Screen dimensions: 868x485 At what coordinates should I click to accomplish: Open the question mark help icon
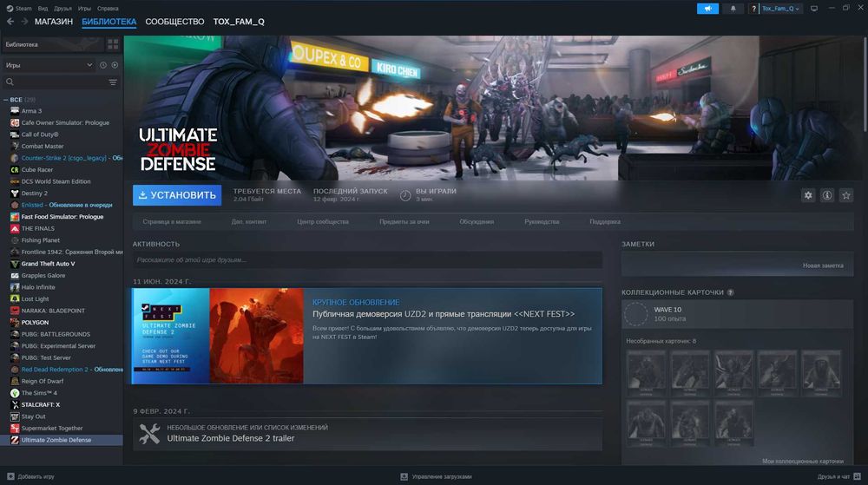tap(753, 9)
